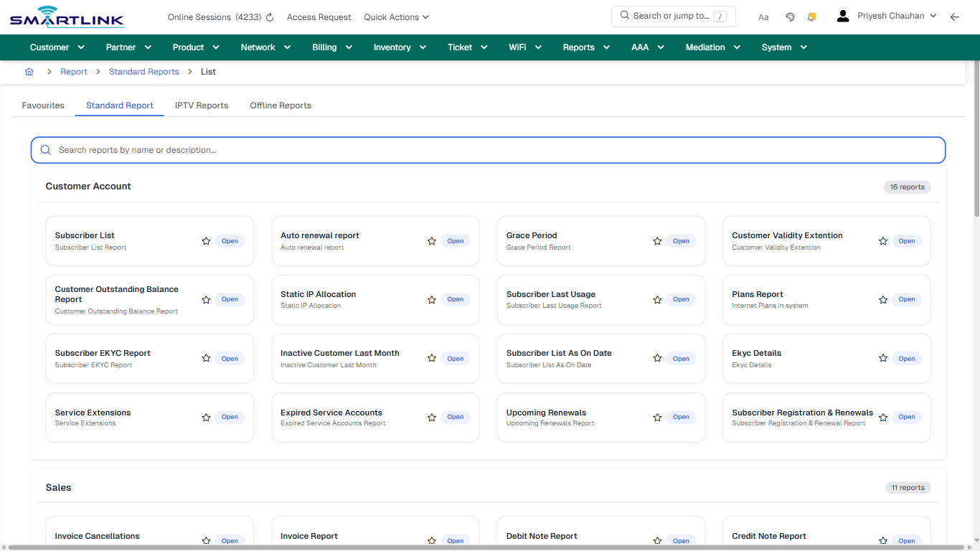Screen dimensions: 980x551
Task: Expand the Reports menu chevron
Action: (x=606, y=47)
